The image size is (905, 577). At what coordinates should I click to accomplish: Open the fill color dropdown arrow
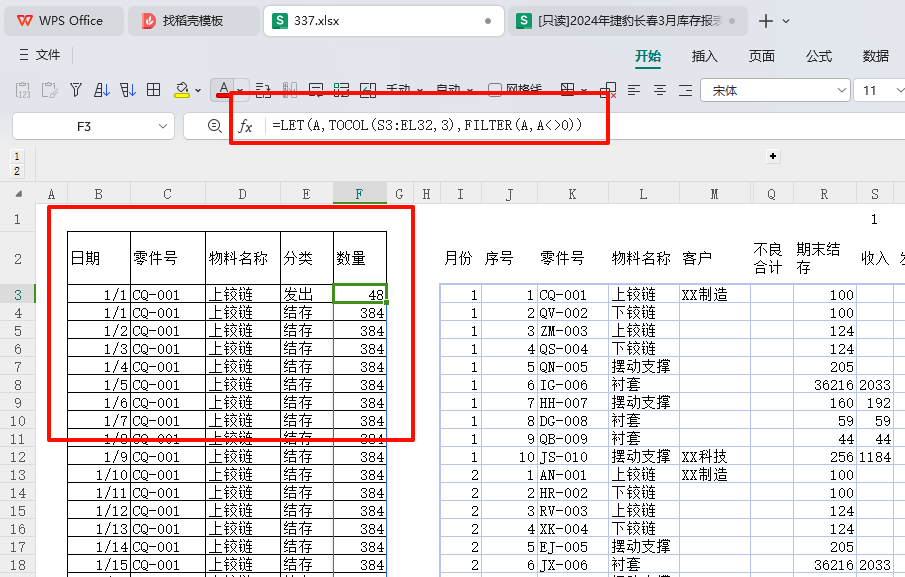pyautogui.click(x=198, y=91)
